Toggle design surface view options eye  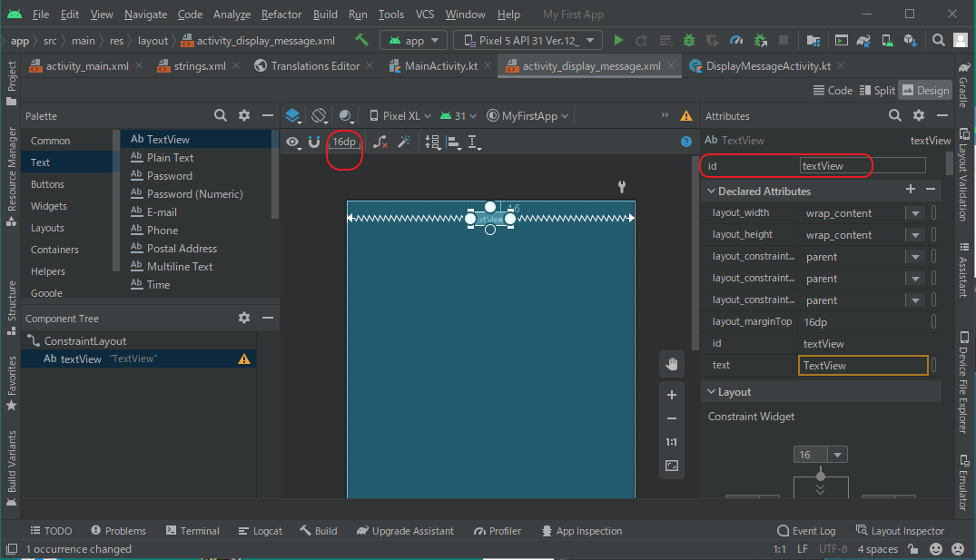293,142
